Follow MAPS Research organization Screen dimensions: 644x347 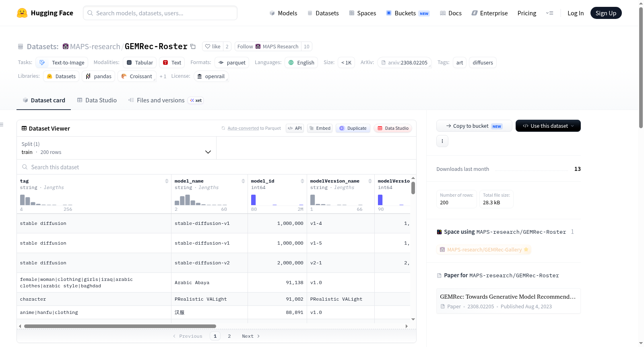point(268,46)
